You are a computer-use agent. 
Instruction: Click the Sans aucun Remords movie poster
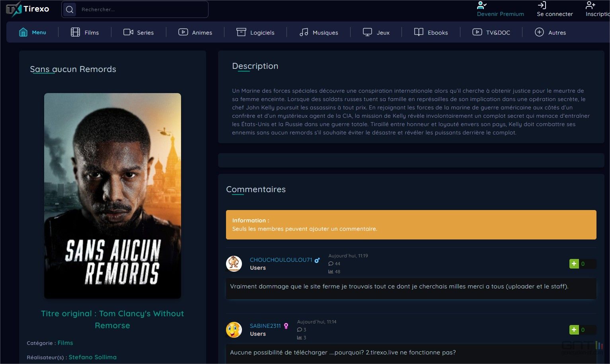(113, 196)
